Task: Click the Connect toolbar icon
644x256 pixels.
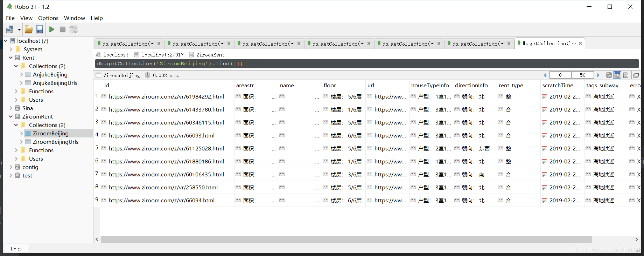Action: [x=10, y=29]
